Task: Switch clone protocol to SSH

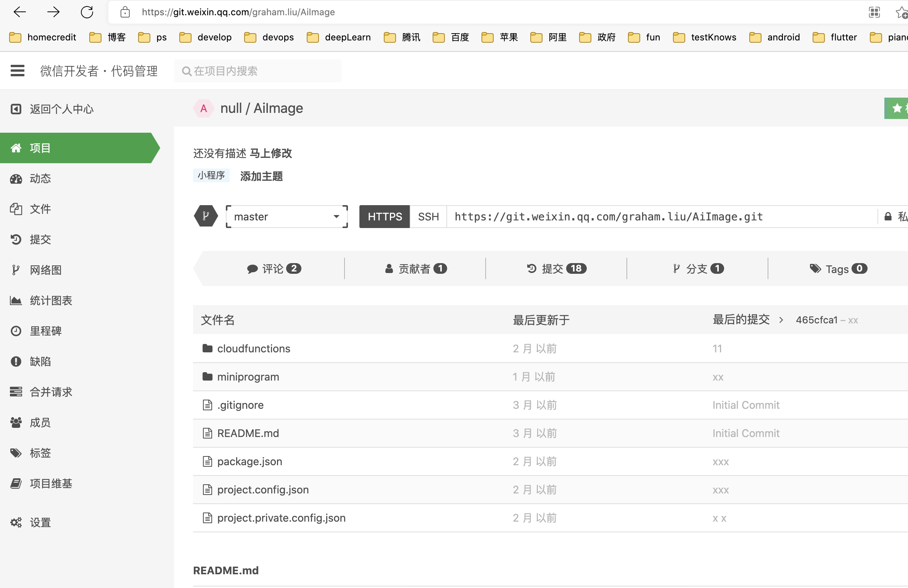Action: tap(428, 217)
